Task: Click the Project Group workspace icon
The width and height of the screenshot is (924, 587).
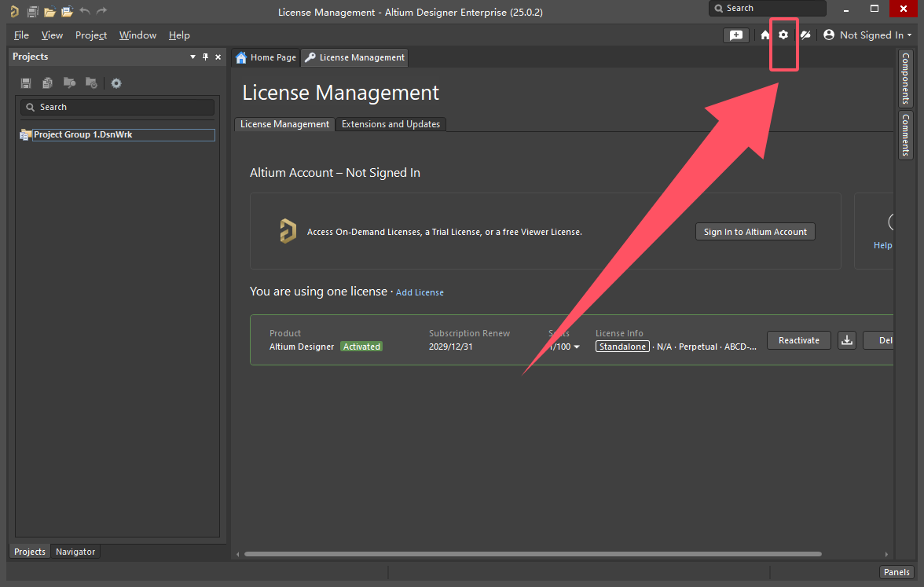Action: coord(25,135)
